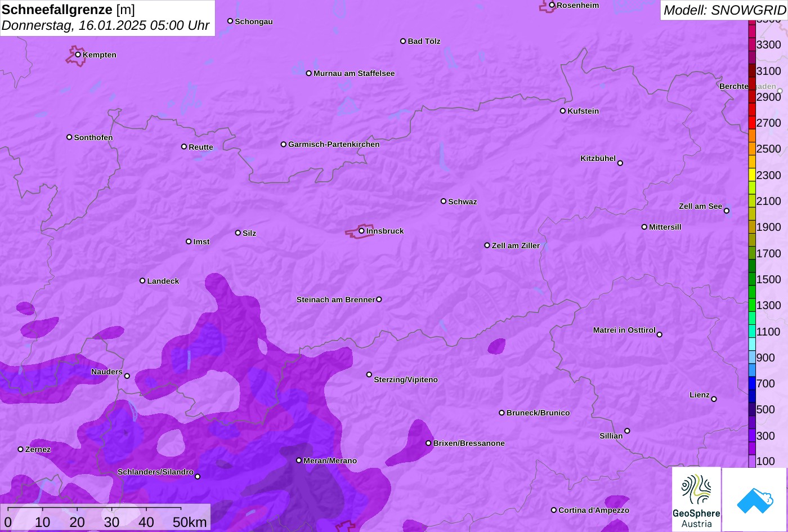Click the green legend swatch beside 1500
The height and width of the screenshot is (532, 788).
coord(752,279)
